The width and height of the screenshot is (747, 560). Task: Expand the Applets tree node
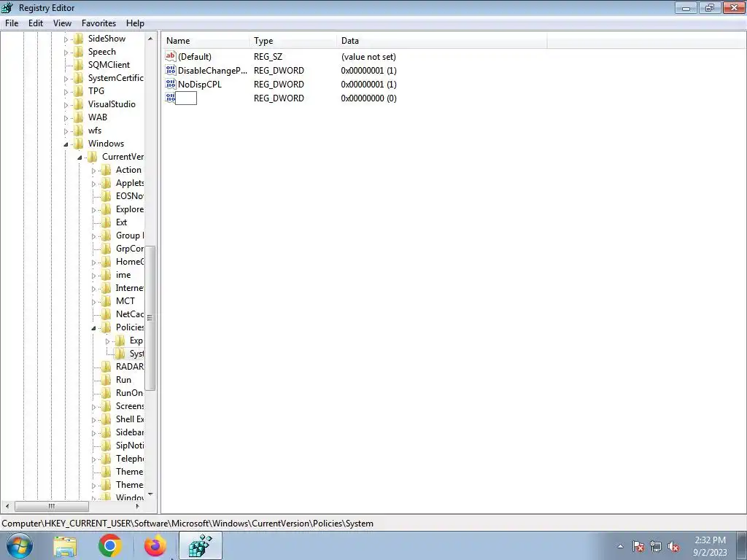coord(93,184)
